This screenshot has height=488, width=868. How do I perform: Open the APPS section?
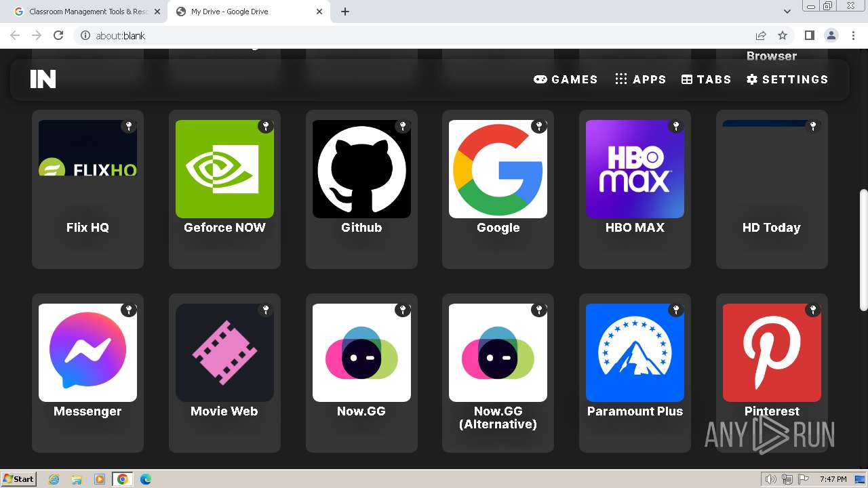(640, 79)
